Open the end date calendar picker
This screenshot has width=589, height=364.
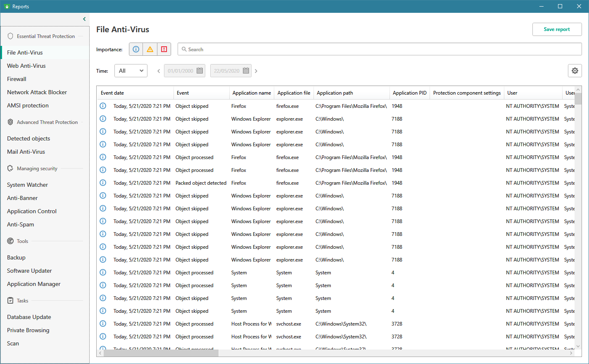(246, 71)
